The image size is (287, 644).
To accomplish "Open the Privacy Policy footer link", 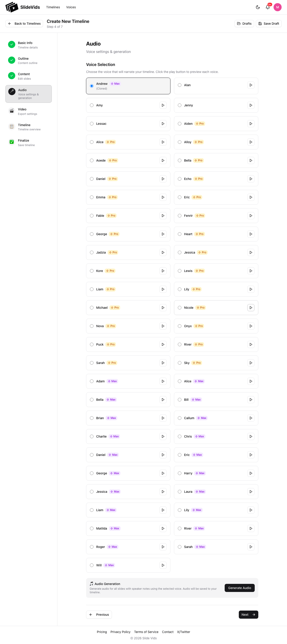I will point(120,632).
